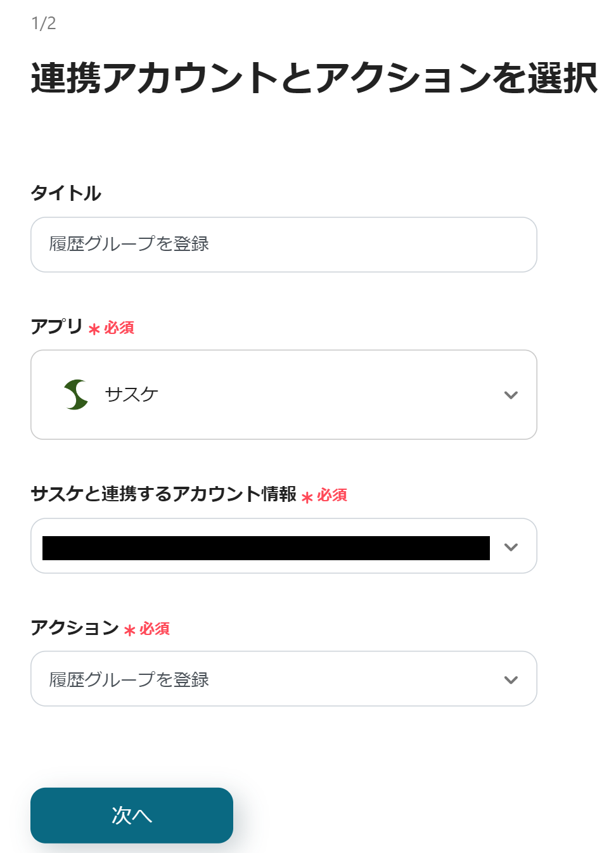The height and width of the screenshot is (853, 616).
Task: Select the サスケ app name text
Action: point(131,394)
